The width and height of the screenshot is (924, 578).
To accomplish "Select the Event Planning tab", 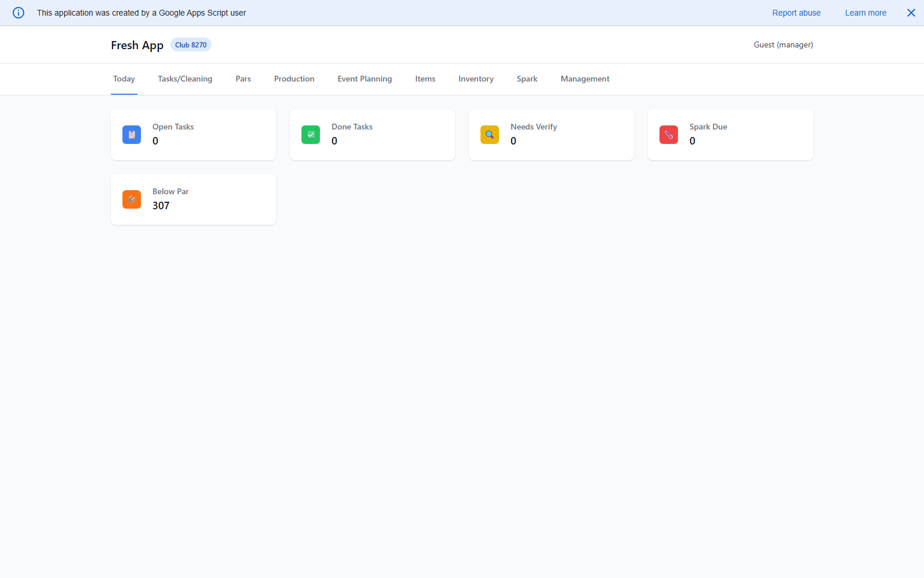I will [x=364, y=79].
